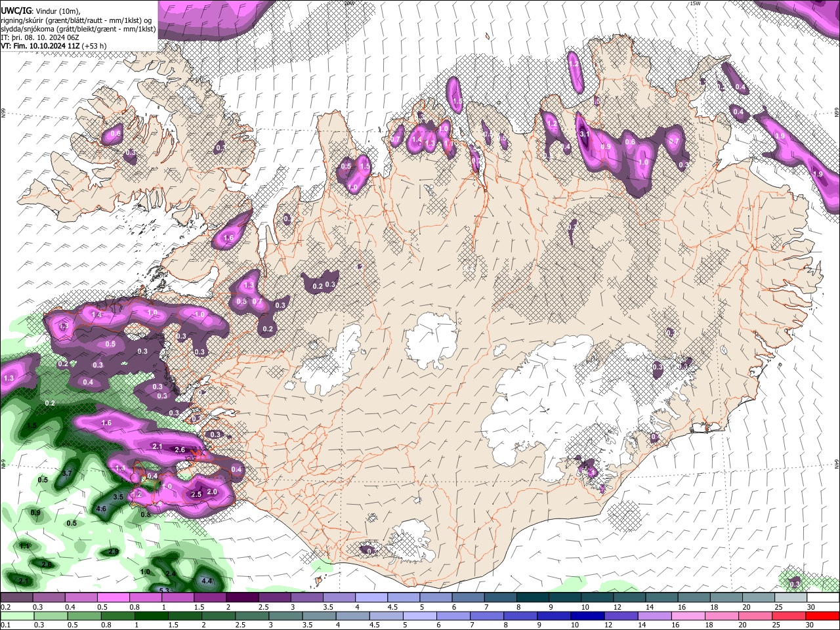Select the palest green bottom-row swatch at 0.1

17,616
